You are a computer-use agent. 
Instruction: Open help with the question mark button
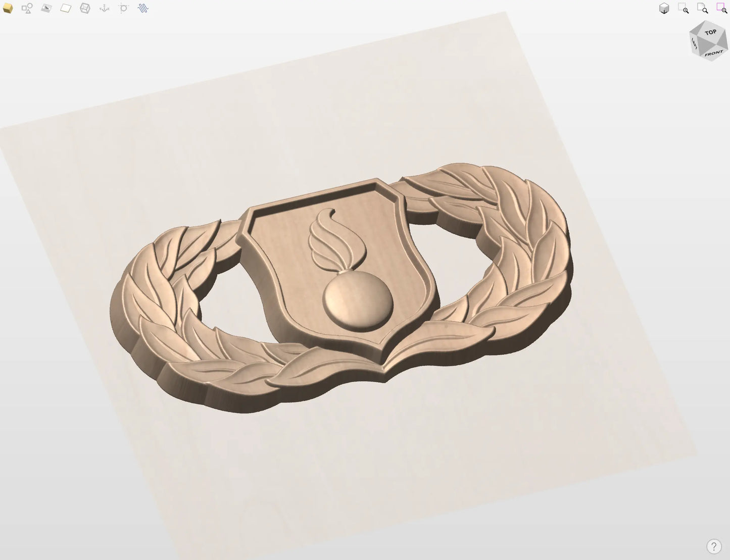713,546
